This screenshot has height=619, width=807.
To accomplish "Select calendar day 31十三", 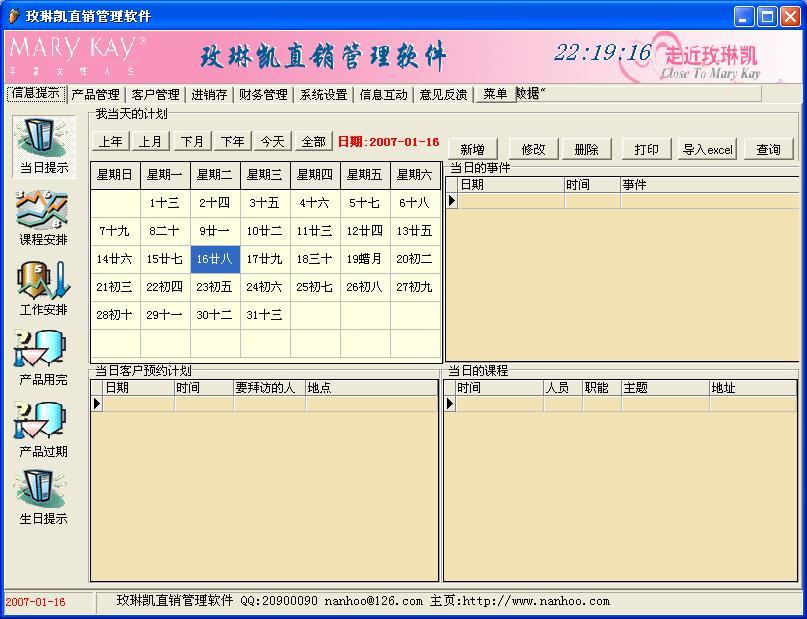I will (265, 314).
